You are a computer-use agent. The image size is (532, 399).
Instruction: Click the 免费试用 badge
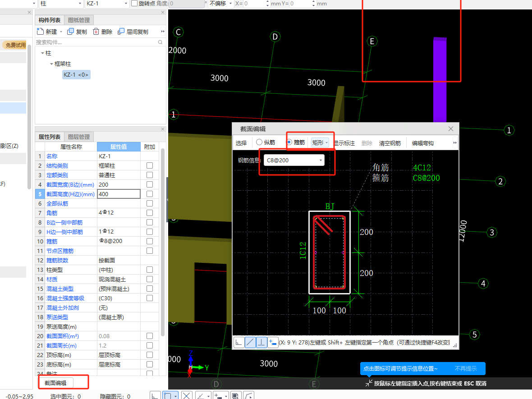pyautogui.click(x=15, y=45)
